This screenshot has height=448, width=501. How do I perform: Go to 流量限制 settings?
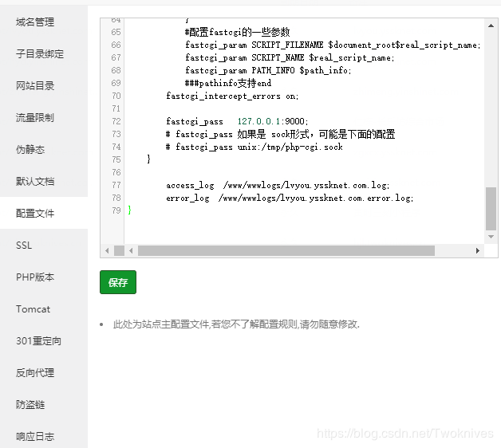point(35,117)
